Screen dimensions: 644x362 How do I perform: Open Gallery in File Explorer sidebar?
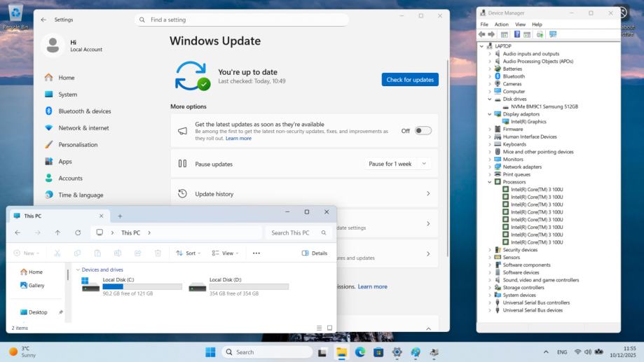pyautogui.click(x=36, y=285)
